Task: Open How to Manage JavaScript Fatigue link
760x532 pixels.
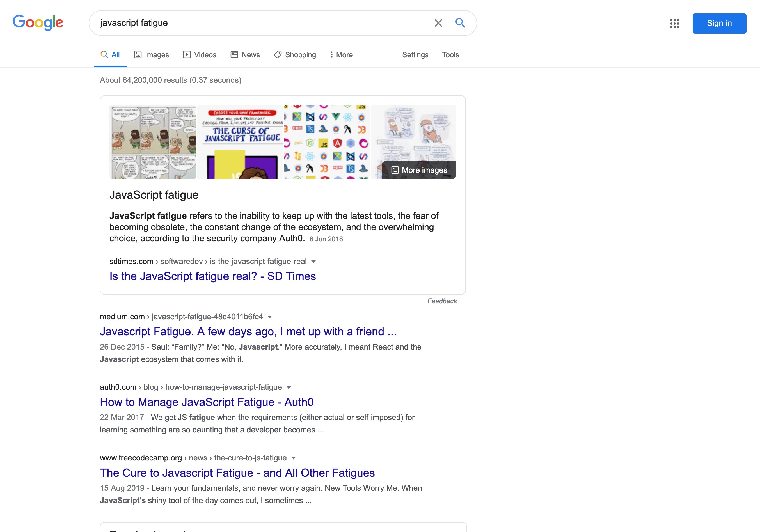Action: (207, 402)
